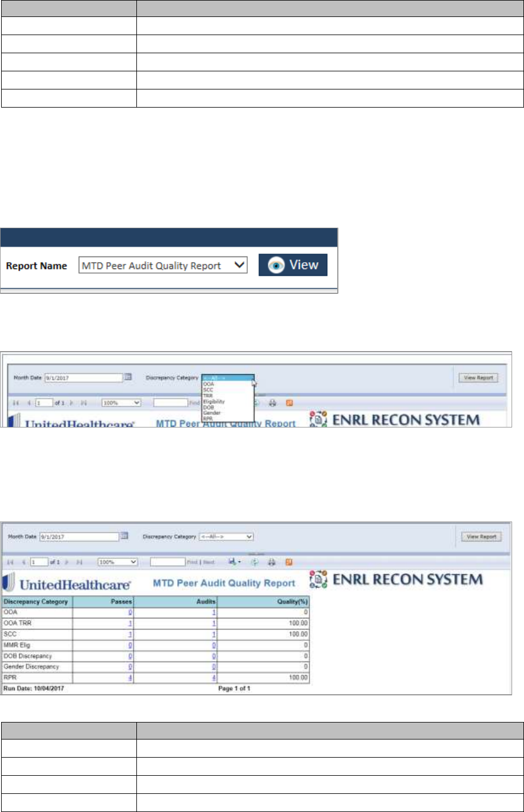The height and width of the screenshot is (812, 524).
Task: Open zoom 100% dropdown in viewer with open category list
Action: click(121, 403)
